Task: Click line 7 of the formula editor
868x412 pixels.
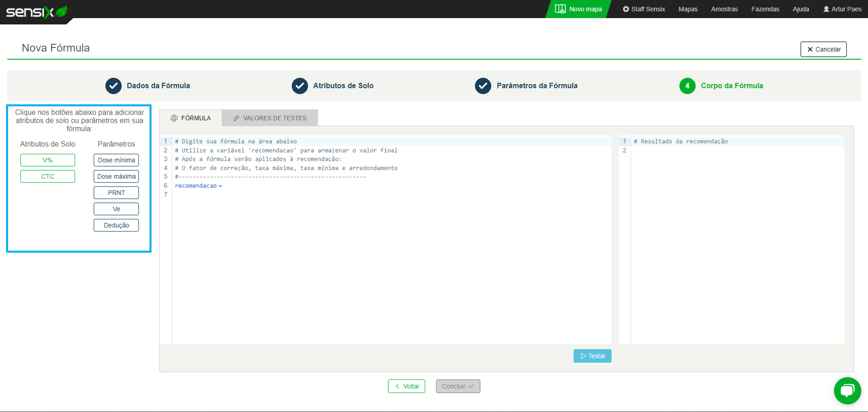Action: [269, 194]
